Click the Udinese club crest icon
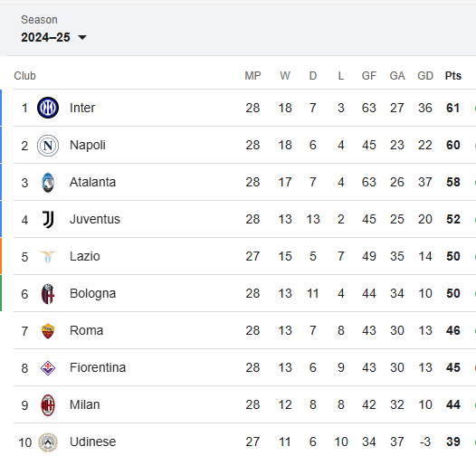The width and height of the screenshot is (476, 456). coord(48,442)
